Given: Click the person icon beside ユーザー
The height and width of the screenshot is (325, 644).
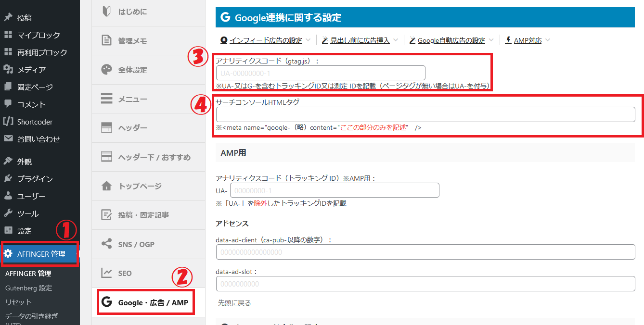Looking at the screenshot, I should tap(8, 196).
